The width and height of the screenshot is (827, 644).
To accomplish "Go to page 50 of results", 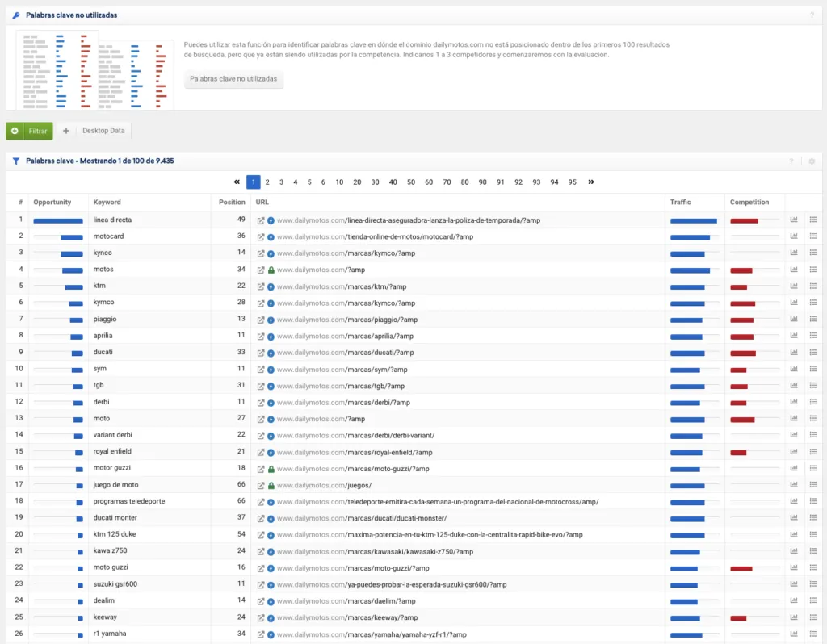I will (411, 182).
